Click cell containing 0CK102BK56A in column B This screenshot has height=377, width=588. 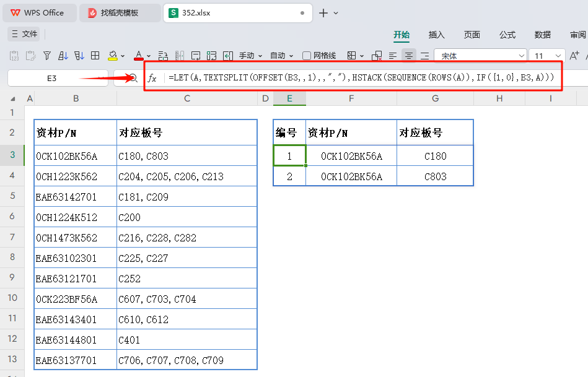[76, 156]
